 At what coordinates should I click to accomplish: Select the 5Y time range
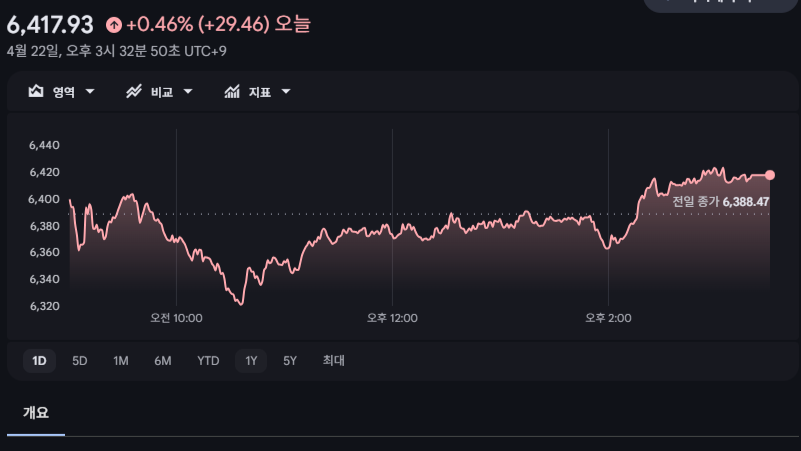click(290, 361)
